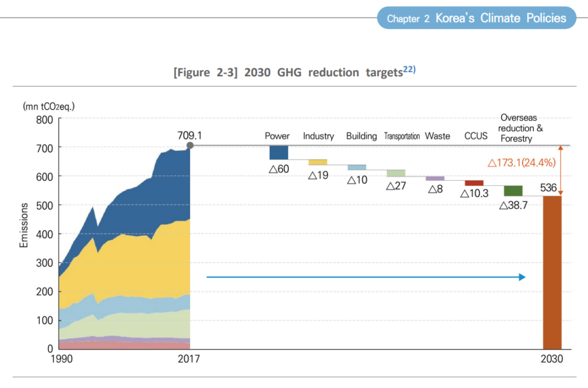Click the '△60' value label
This screenshot has width=588, height=388.
[x=279, y=169]
